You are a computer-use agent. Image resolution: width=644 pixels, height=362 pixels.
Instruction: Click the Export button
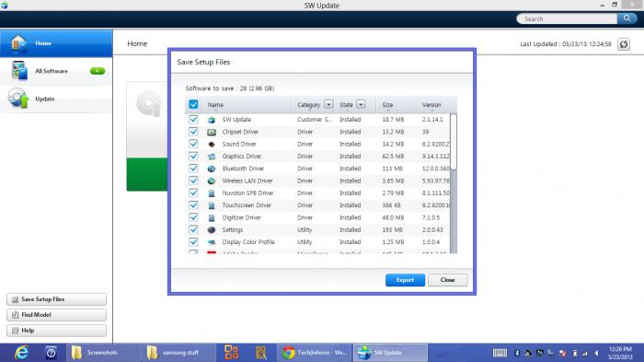click(405, 280)
